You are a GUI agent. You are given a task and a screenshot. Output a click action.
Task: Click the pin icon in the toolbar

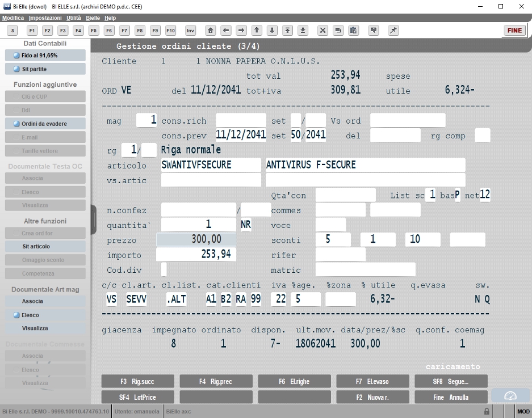[x=393, y=31]
